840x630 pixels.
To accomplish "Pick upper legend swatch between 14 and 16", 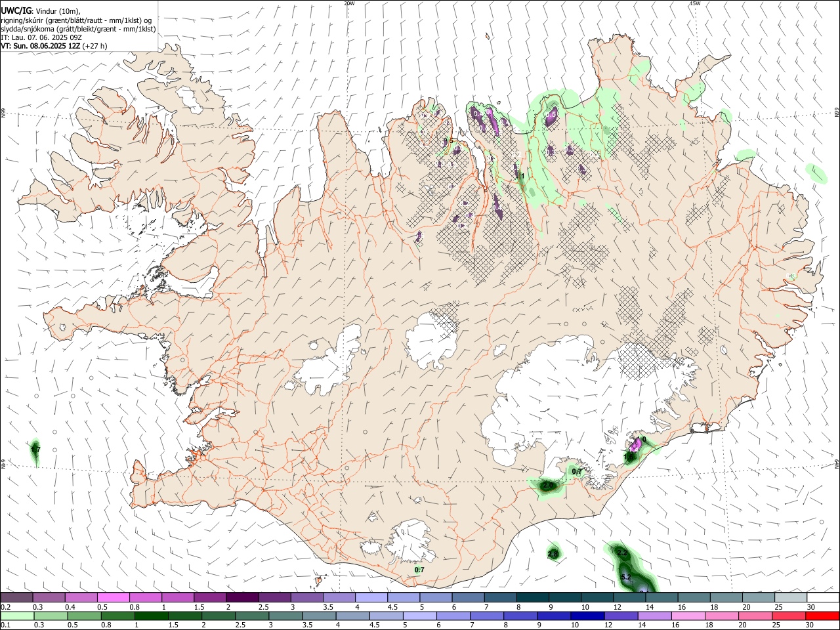I will pos(661,598).
